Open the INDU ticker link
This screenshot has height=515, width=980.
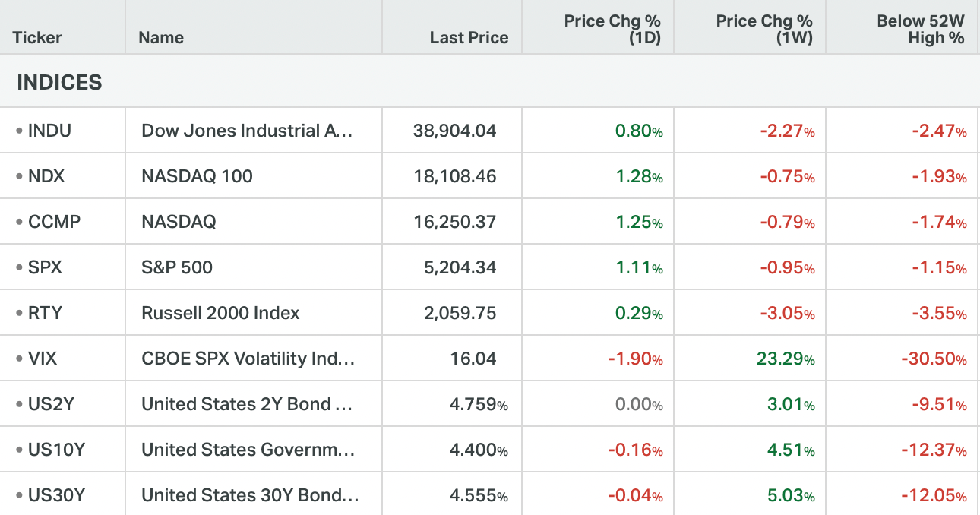click(x=49, y=131)
